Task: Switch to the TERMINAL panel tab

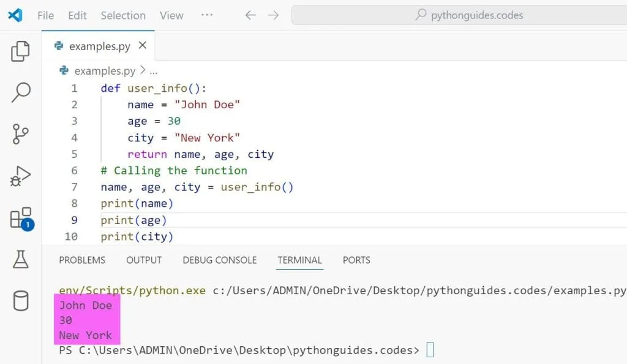Action: coord(299,260)
